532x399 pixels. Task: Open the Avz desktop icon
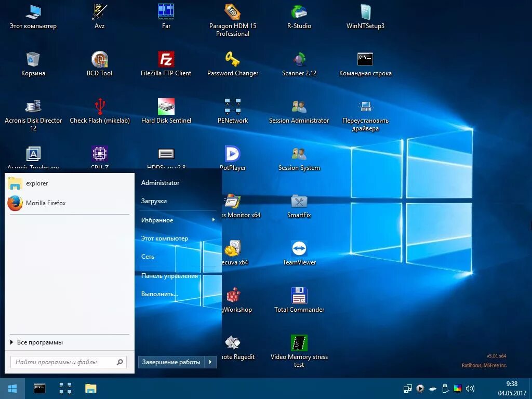99,16
